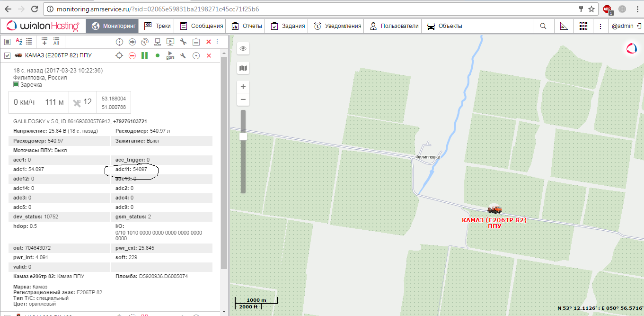
Task: Click the wrench icon in the КАМАЗ row
Action: point(183,56)
